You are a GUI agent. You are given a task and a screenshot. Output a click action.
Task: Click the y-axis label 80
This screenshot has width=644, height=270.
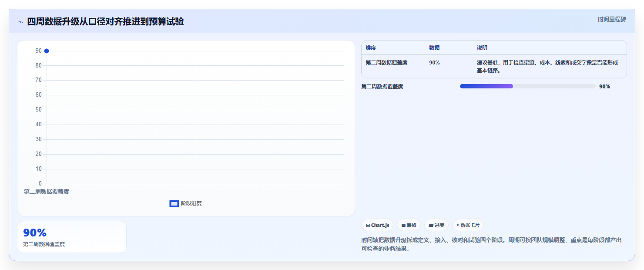pyautogui.click(x=39, y=66)
